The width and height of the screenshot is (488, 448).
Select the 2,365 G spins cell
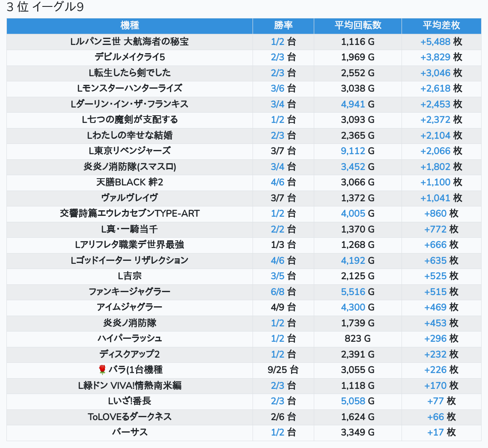point(358,135)
